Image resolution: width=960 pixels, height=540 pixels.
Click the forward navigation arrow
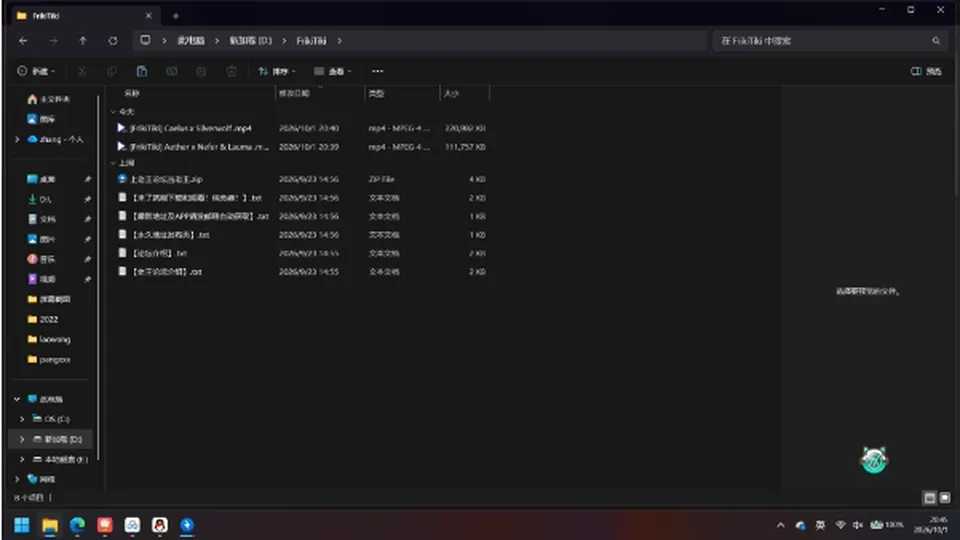point(53,40)
